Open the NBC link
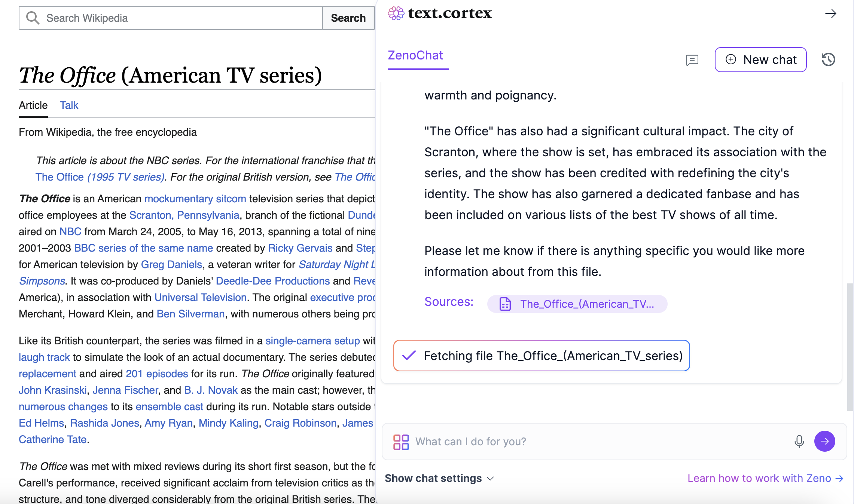This screenshot has height=504, width=854. [x=70, y=231]
